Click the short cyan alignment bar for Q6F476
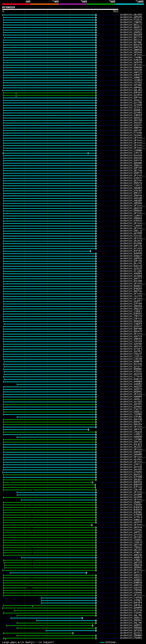This screenshot has height=644, width=146. tap(46, 429)
